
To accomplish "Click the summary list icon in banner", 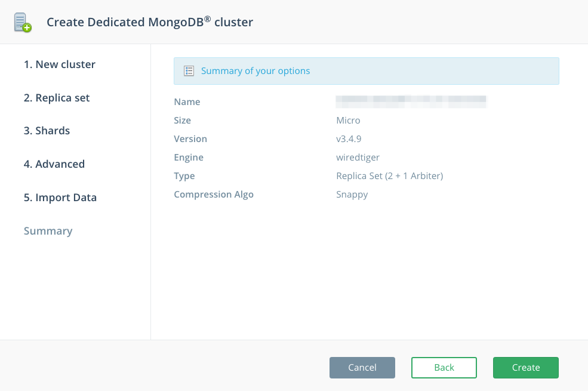I will (189, 71).
